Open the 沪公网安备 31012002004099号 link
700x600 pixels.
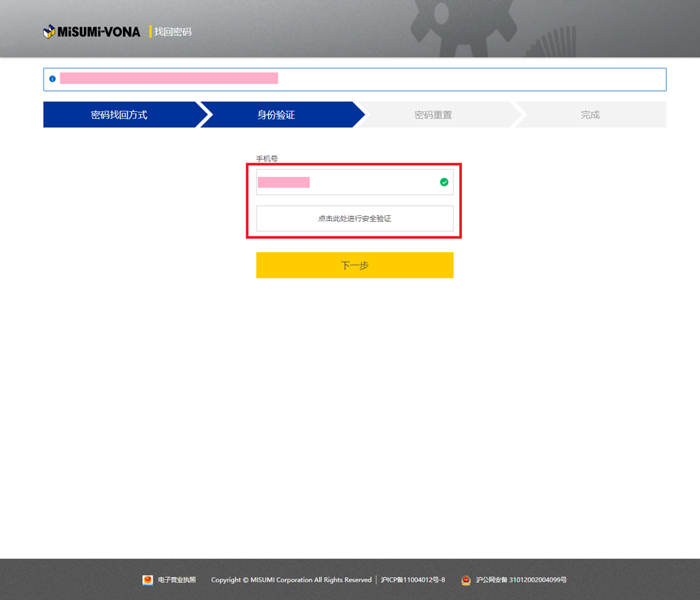click(521, 580)
